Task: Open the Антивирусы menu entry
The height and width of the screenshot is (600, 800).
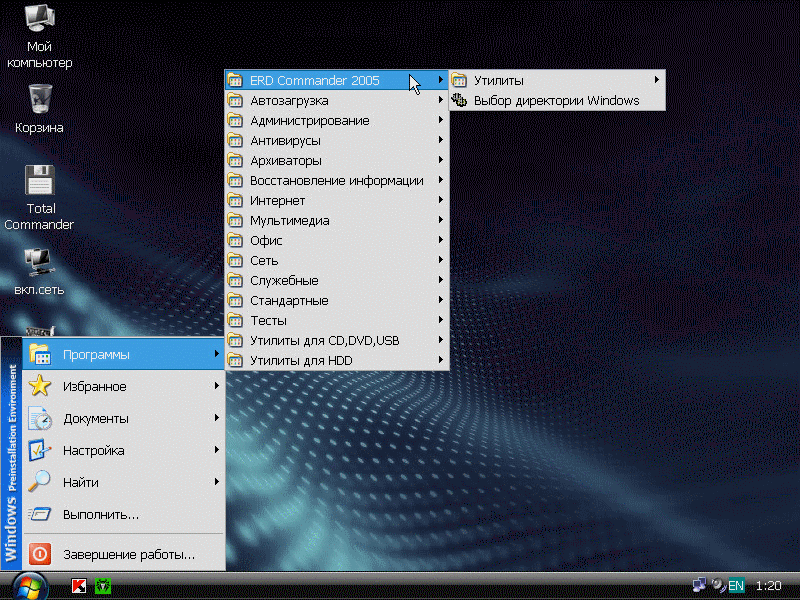Action: [337, 140]
